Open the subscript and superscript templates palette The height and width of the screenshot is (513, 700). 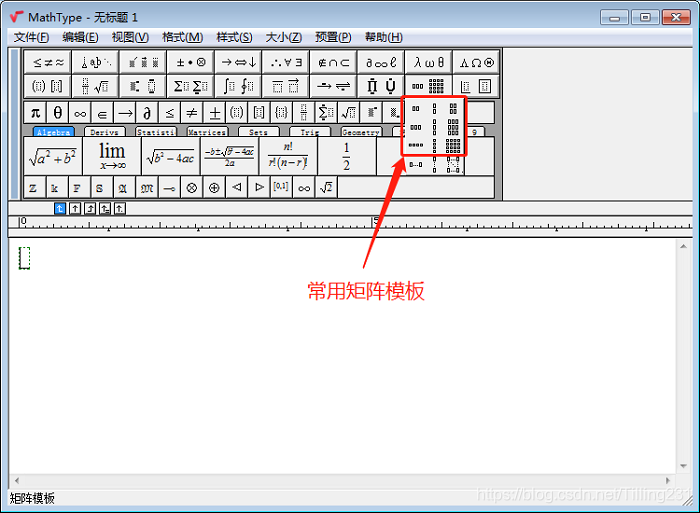pos(143,86)
